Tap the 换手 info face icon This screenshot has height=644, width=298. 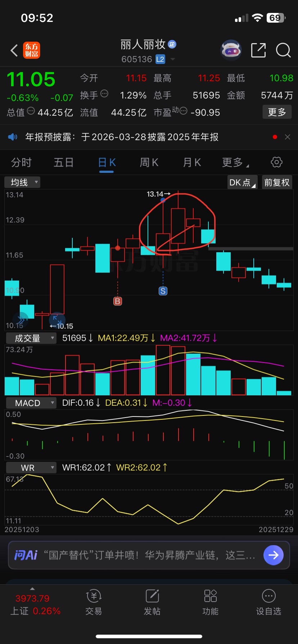click(x=104, y=94)
